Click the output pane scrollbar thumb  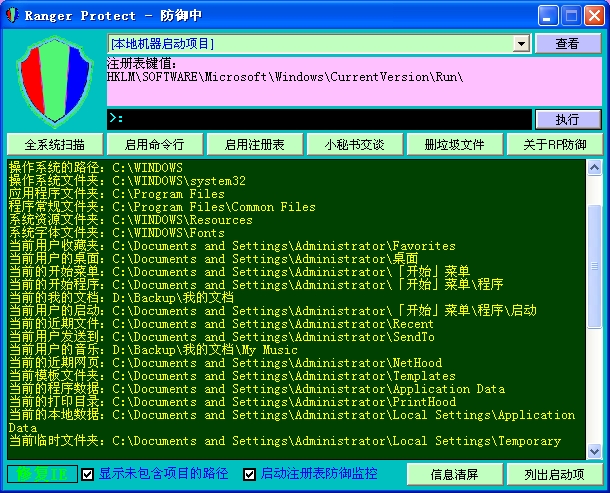[594, 267]
